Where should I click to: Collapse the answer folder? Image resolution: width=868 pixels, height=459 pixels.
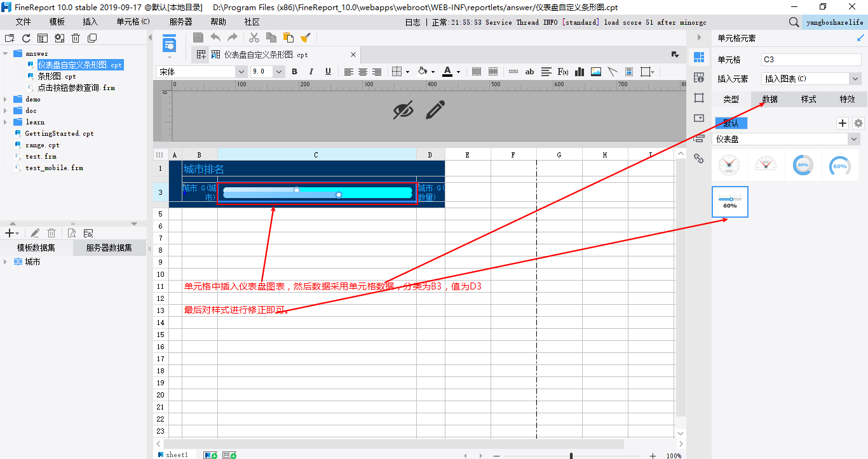6,53
